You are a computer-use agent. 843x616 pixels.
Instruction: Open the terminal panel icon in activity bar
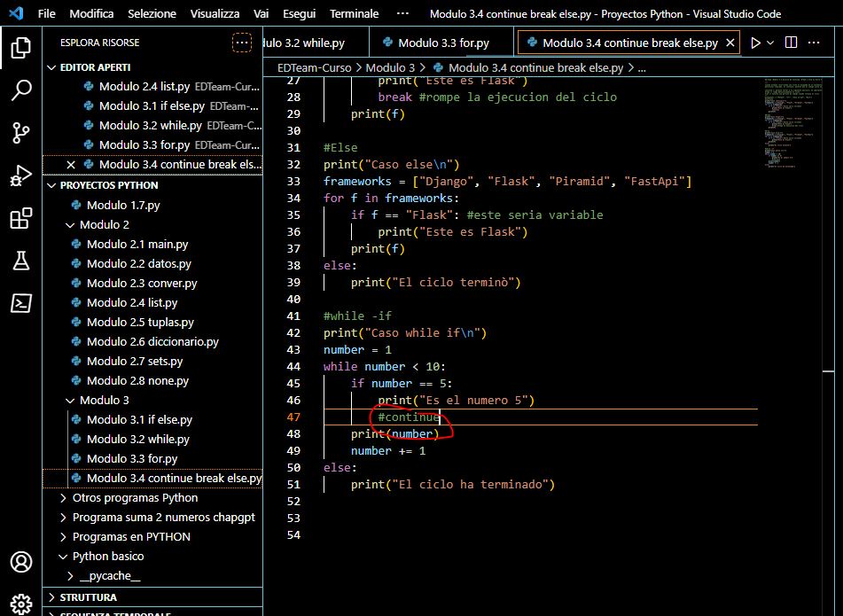21,303
